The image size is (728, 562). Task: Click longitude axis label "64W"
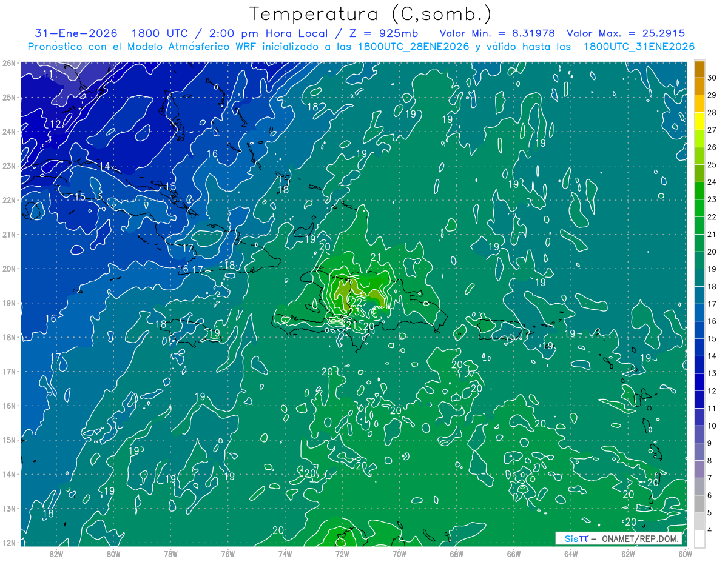pyautogui.click(x=571, y=554)
